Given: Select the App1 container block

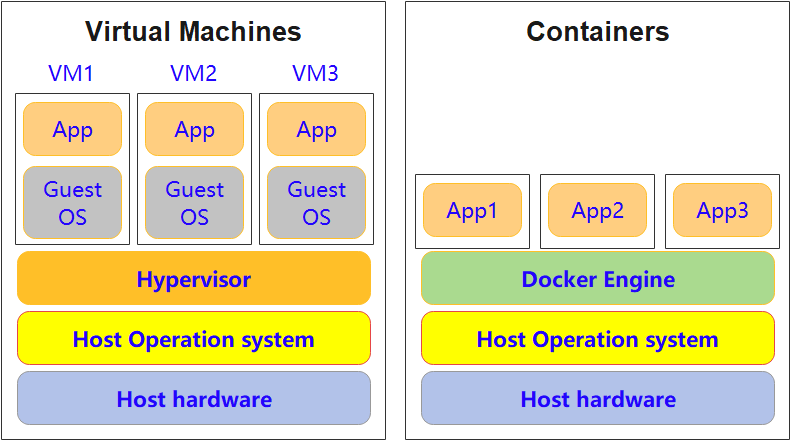Looking at the screenshot, I should [473, 210].
